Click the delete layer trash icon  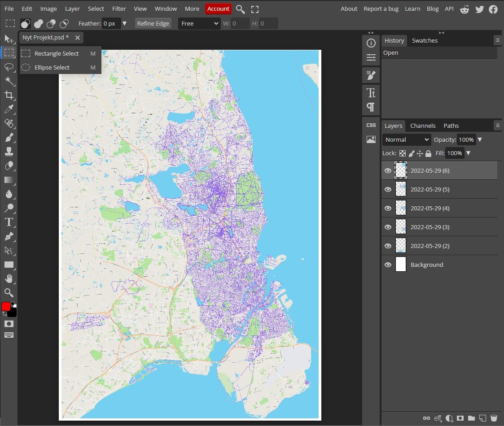point(494,418)
